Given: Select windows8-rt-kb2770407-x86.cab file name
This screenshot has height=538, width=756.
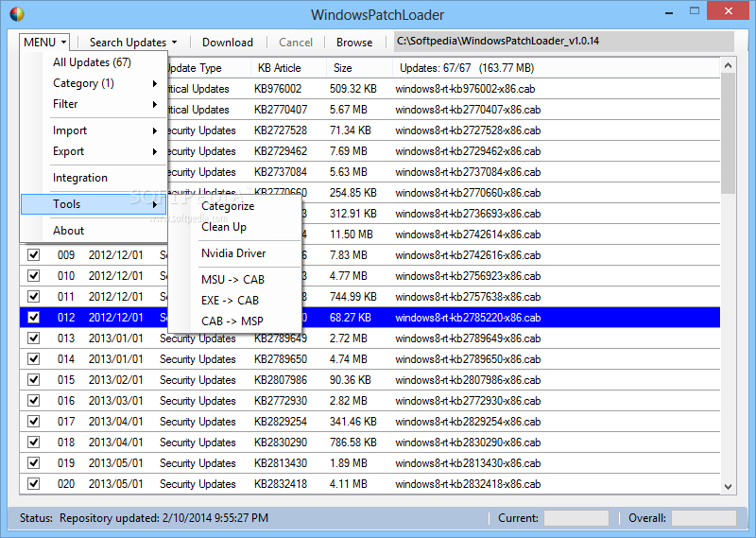Looking at the screenshot, I should tap(468, 110).
